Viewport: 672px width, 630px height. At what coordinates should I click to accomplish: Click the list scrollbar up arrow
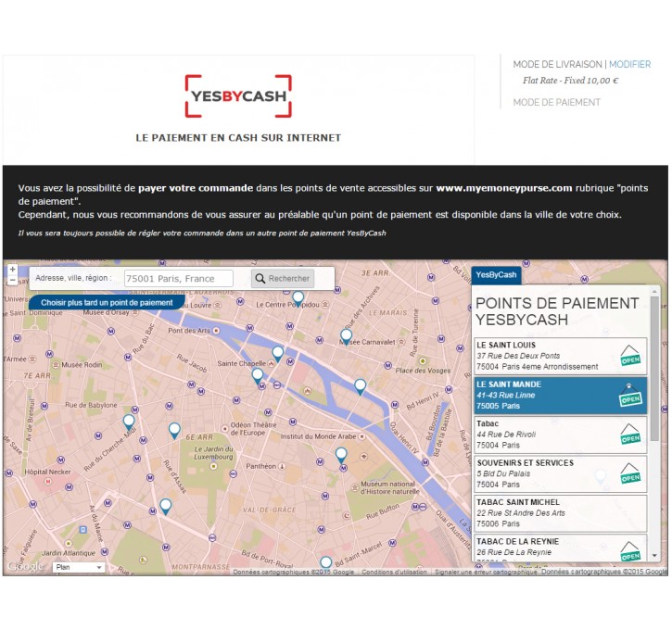654,291
